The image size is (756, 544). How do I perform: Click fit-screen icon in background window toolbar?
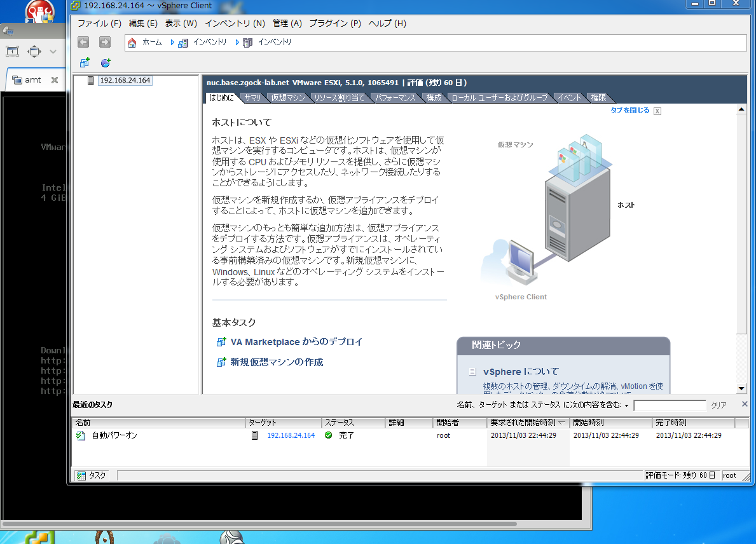click(x=34, y=51)
